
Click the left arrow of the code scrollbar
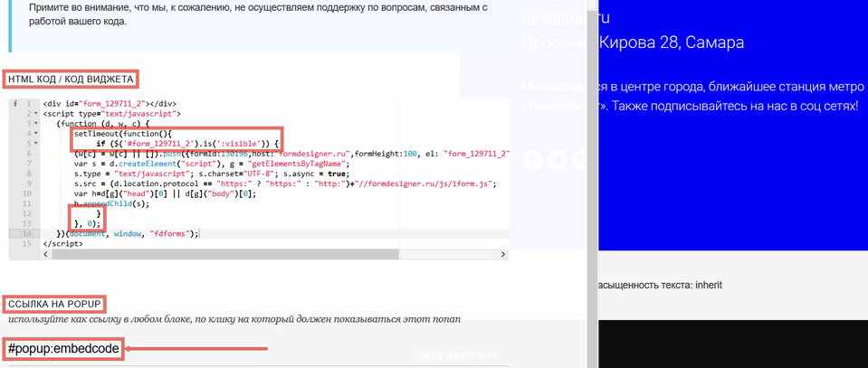(x=46, y=254)
